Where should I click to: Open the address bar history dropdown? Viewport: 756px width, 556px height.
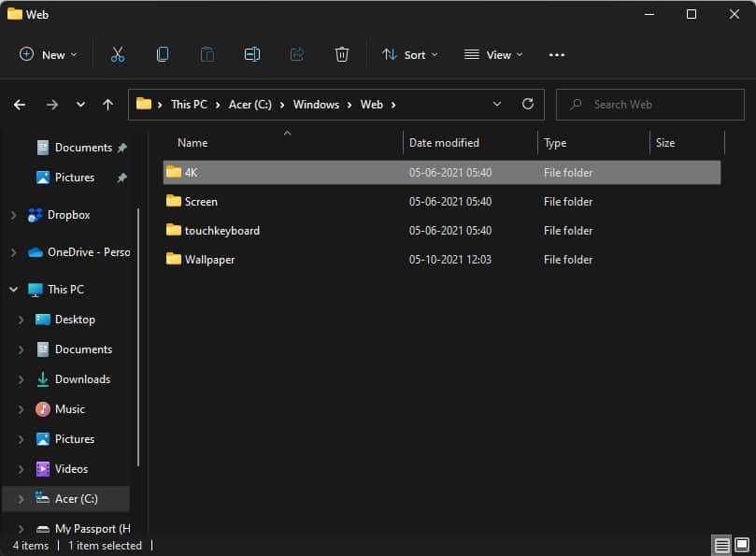point(496,104)
